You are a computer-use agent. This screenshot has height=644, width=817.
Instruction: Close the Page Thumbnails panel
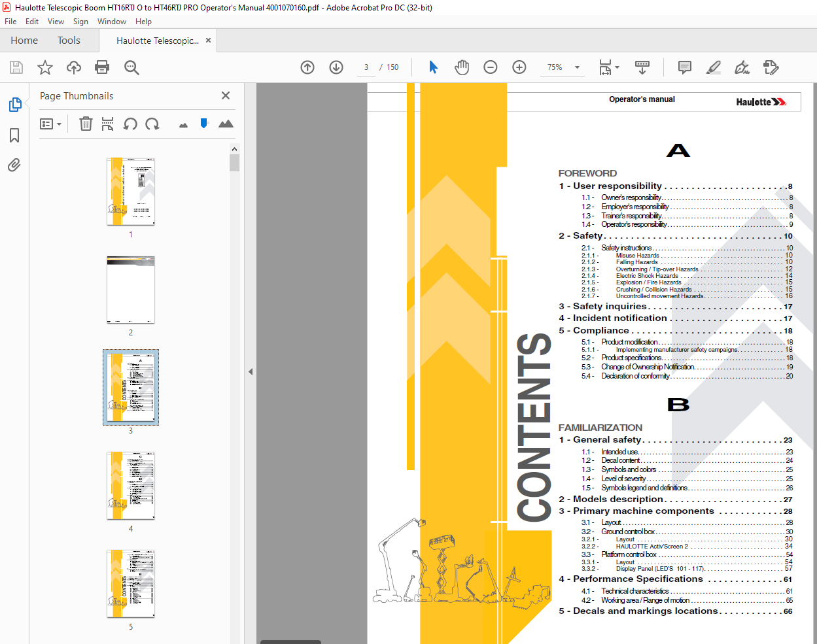(226, 95)
